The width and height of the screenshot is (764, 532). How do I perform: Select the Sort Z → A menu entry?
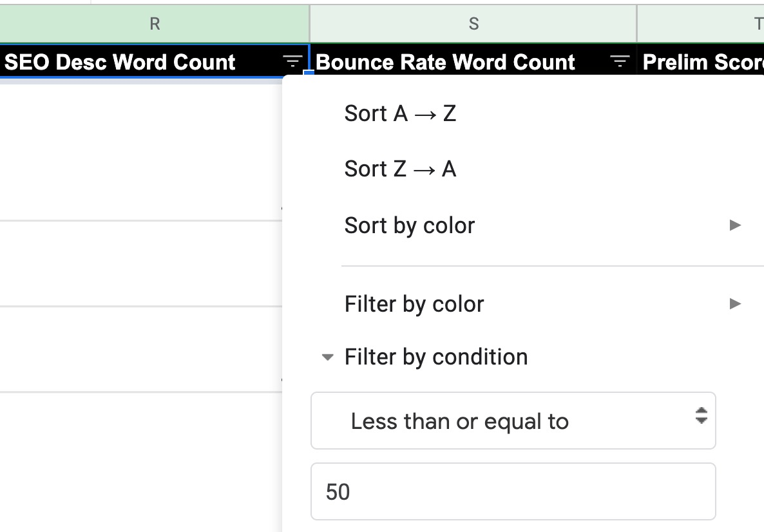click(401, 169)
